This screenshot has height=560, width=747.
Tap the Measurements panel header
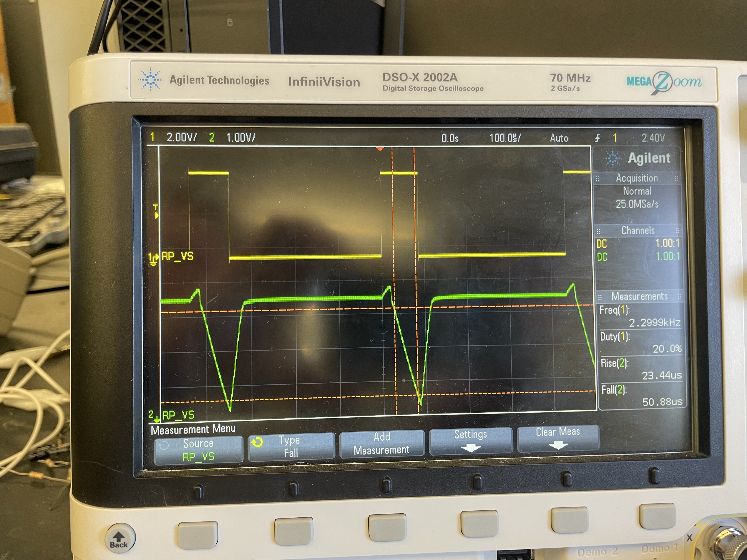tap(639, 297)
